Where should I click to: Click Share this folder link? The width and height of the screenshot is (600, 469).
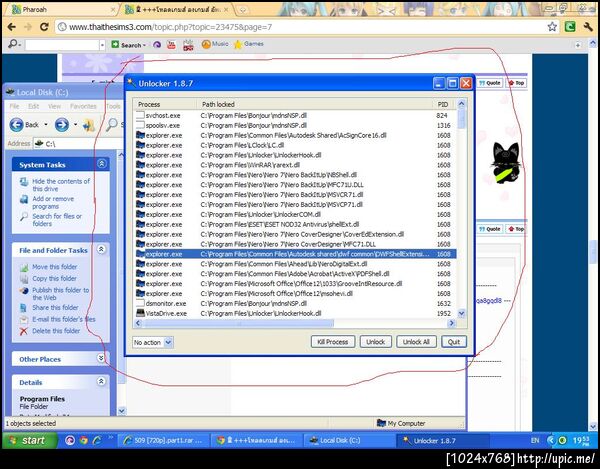[55, 308]
